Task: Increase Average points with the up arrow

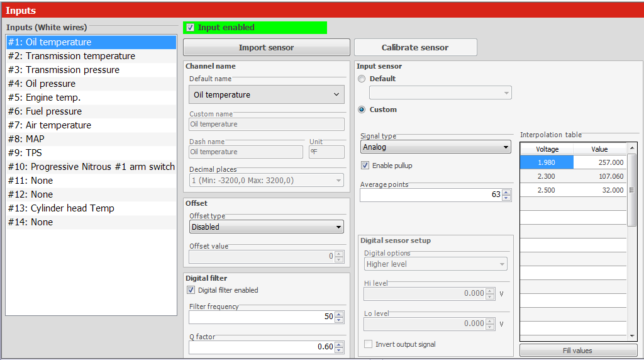Action: (507, 192)
